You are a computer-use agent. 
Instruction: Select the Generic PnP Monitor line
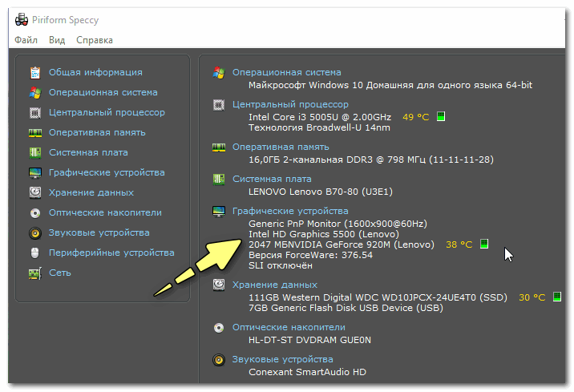click(338, 224)
